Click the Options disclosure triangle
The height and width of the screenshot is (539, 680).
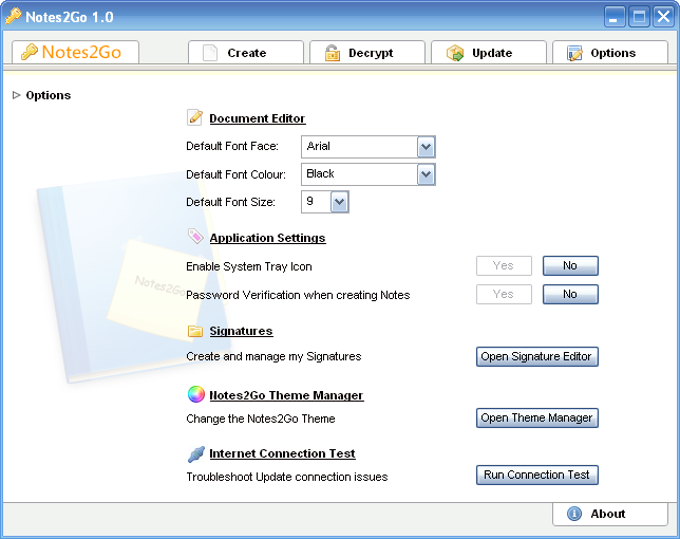click(x=16, y=95)
